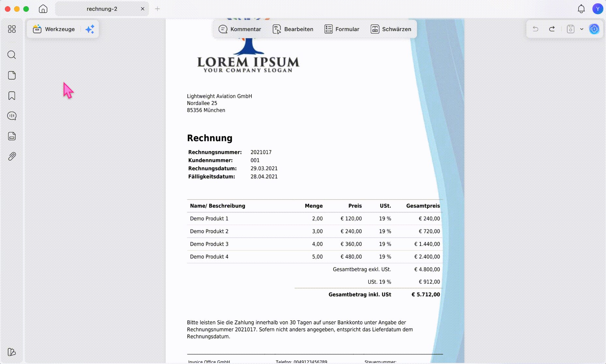Go to the home screen icon

(x=43, y=9)
